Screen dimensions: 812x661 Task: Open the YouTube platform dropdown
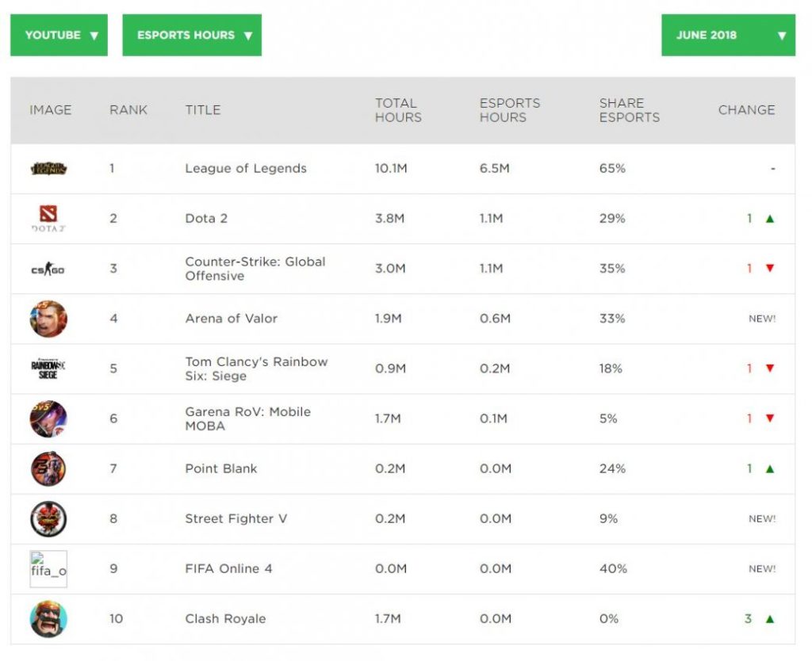coord(59,36)
